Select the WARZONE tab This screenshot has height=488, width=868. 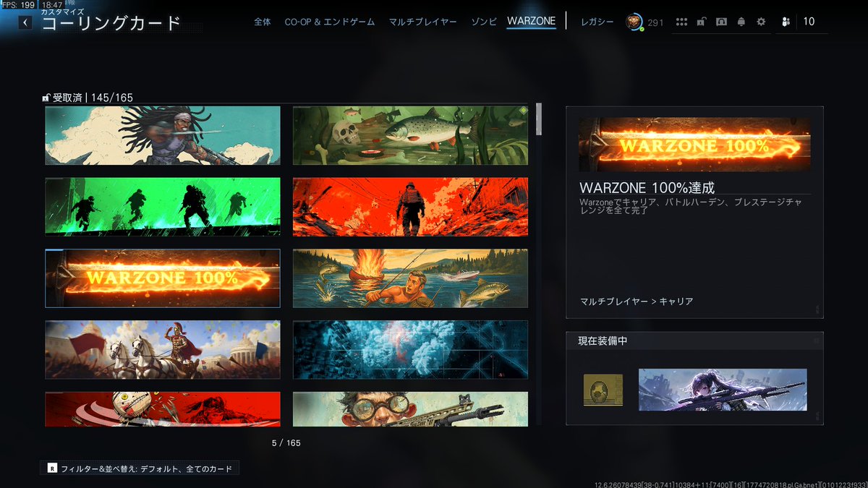point(532,21)
